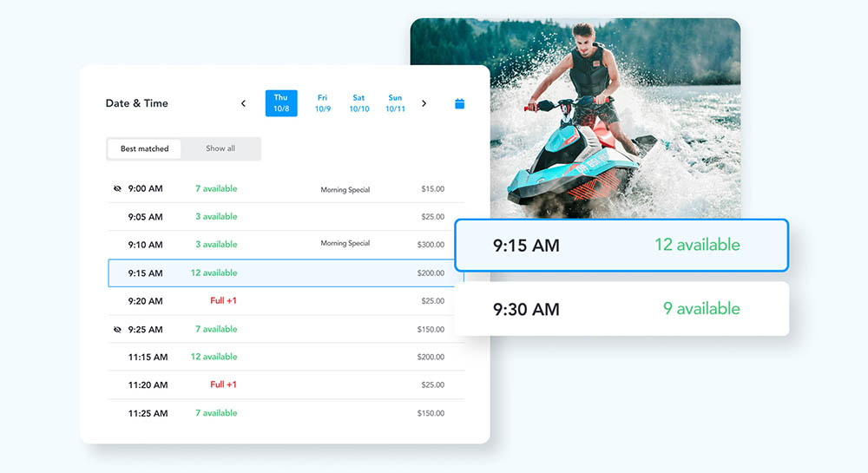Screen dimensions: 868x473
Task: Click Morning Special on 9:00 AM row
Action: [345, 190]
